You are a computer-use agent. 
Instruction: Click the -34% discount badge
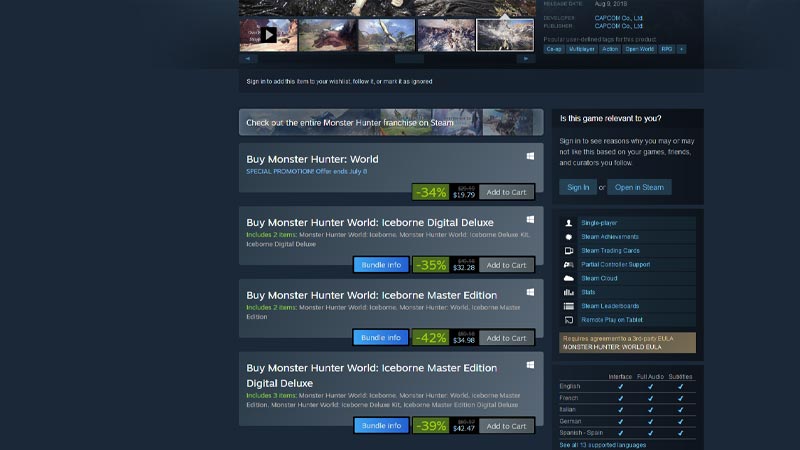(x=431, y=192)
